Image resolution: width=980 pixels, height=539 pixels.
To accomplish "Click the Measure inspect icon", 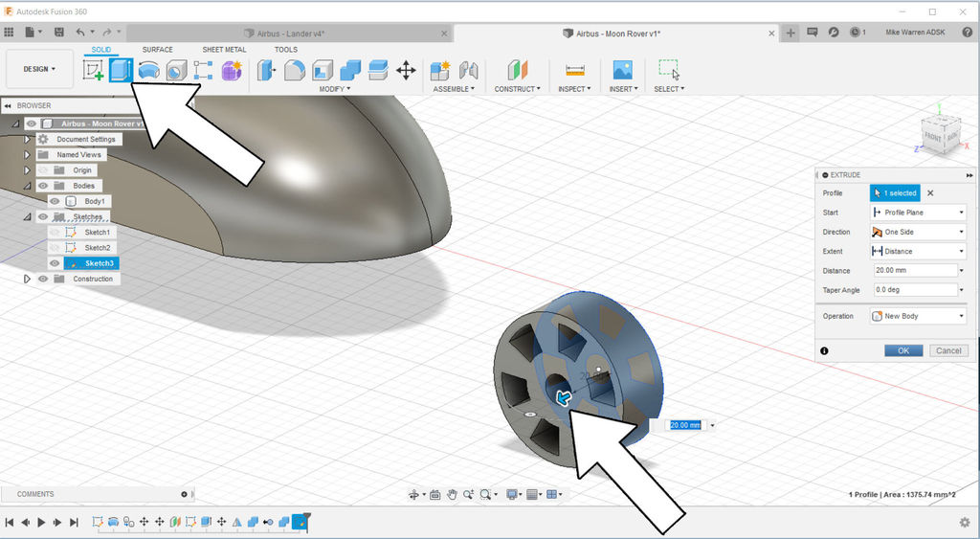I will [x=574, y=70].
